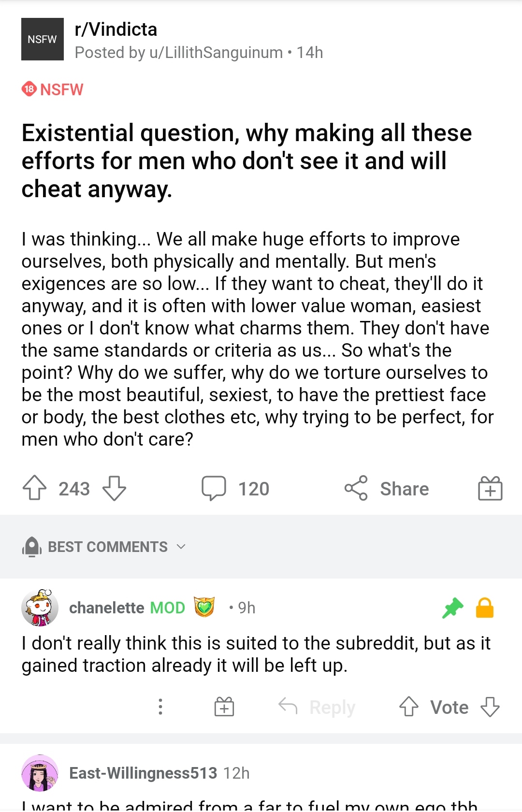Viewport: 522px width, 812px height.
Task: Click the yellow locked comment icon
Action: (485, 608)
